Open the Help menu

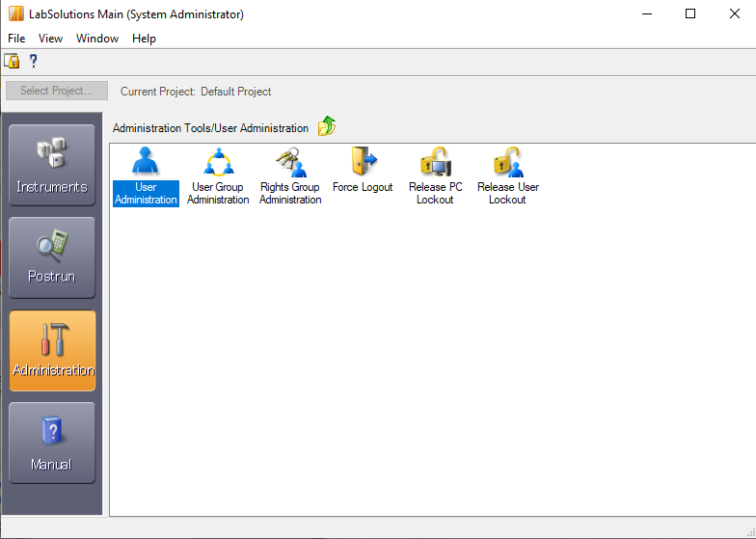pos(144,39)
